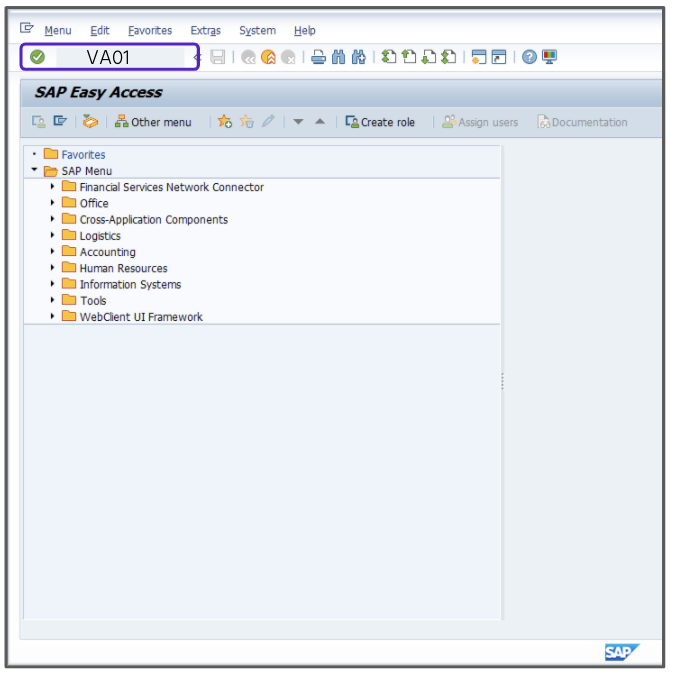Click the Create New Session icon
Viewport: 674px width, 676px height.
(478, 57)
